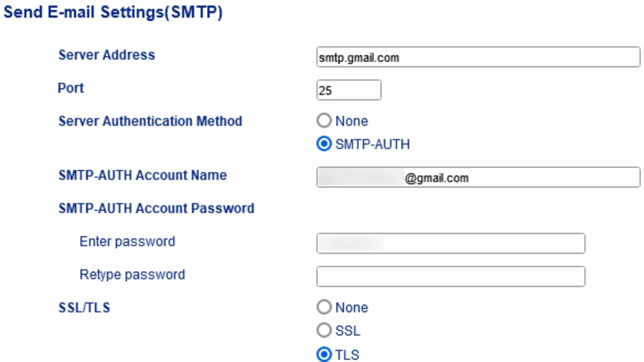Click the SMTP-AUTH Account Name label
644x362 pixels.
pyautogui.click(x=142, y=175)
